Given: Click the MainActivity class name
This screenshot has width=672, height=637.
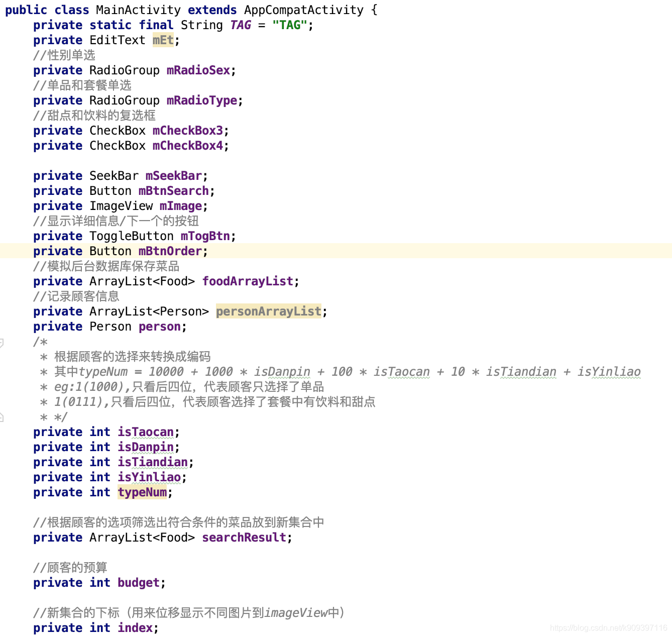Looking at the screenshot, I should click(139, 10).
